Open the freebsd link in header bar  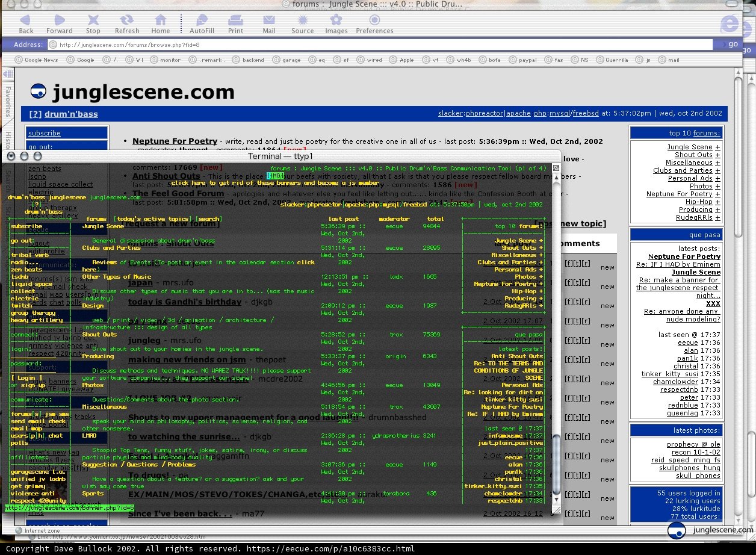584,113
